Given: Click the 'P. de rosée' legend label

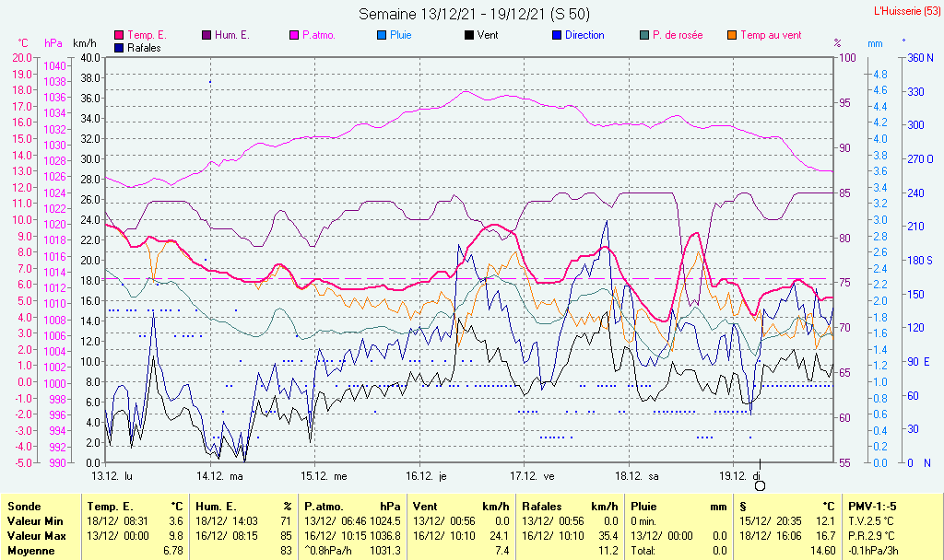Looking at the screenshot, I should point(678,36).
